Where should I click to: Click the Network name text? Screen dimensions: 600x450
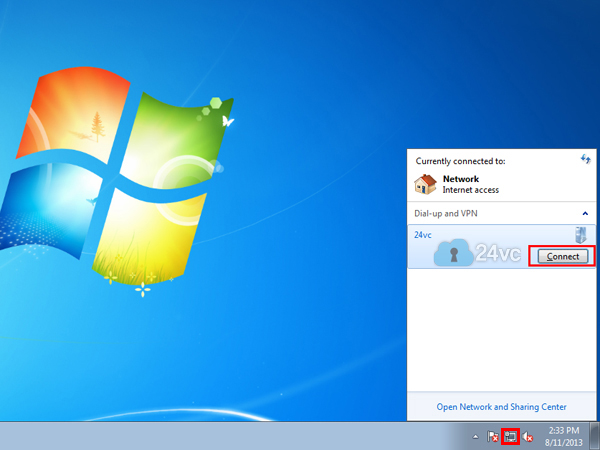pos(461,179)
